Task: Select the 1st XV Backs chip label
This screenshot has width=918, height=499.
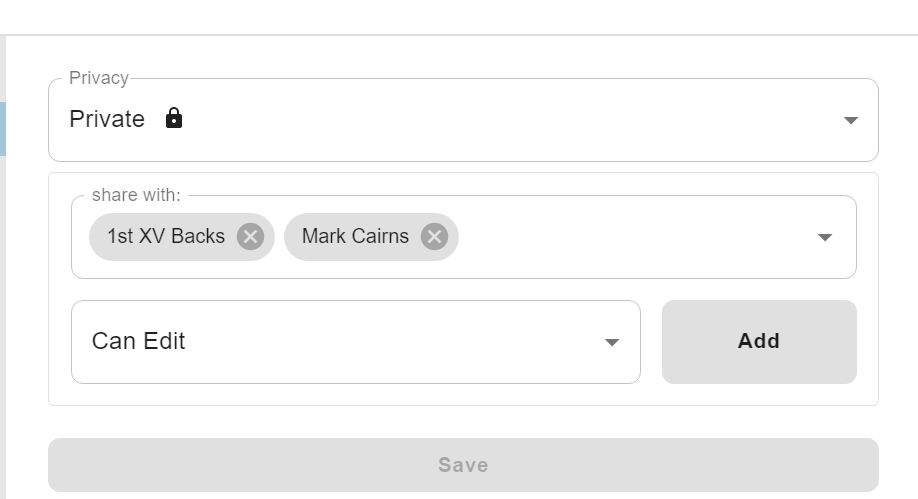Action: coord(166,236)
